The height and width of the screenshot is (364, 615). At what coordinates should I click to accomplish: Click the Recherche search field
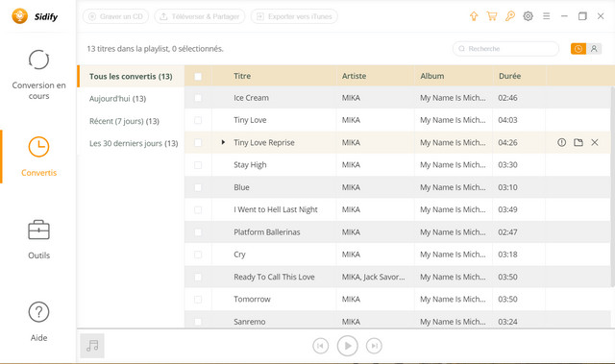point(506,49)
